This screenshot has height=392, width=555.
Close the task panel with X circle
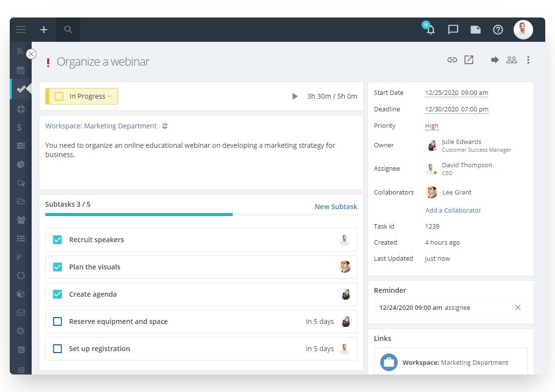[31, 54]
